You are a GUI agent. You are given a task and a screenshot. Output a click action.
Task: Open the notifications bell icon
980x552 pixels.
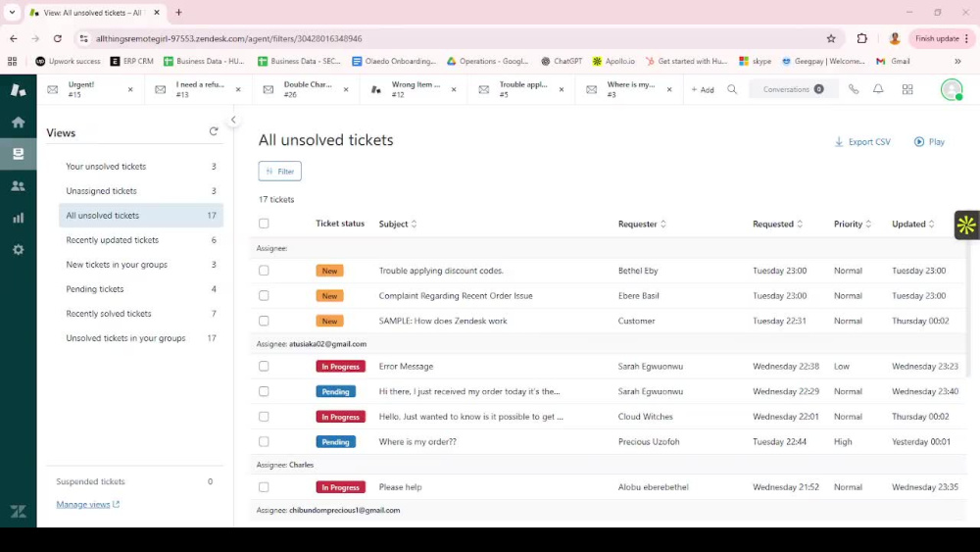pos(878,89)
